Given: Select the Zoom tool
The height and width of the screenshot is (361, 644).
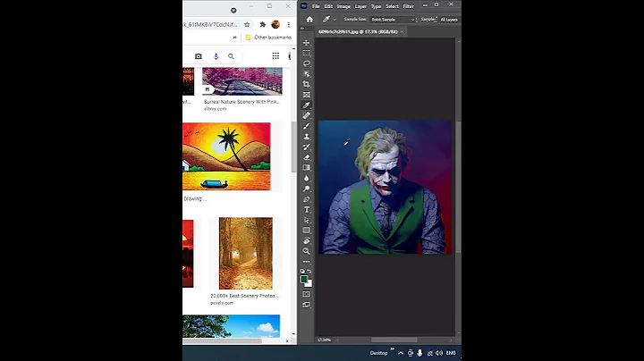Looking at the screenshot, I should (307, 251).
